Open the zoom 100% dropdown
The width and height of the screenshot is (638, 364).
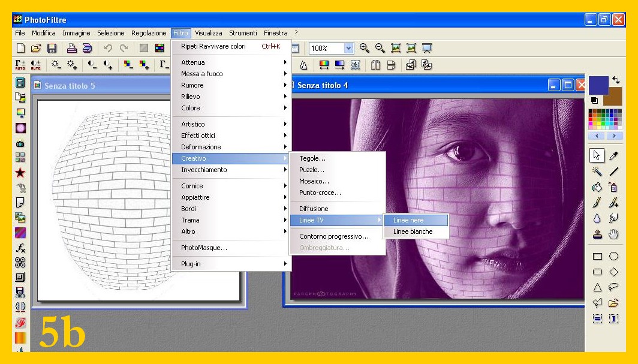[x=348, y=49]
